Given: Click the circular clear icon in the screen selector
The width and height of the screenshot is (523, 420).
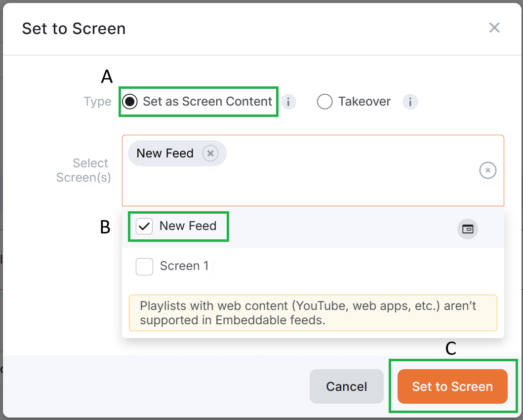Looking at the screenshot, I should point(487,170).
